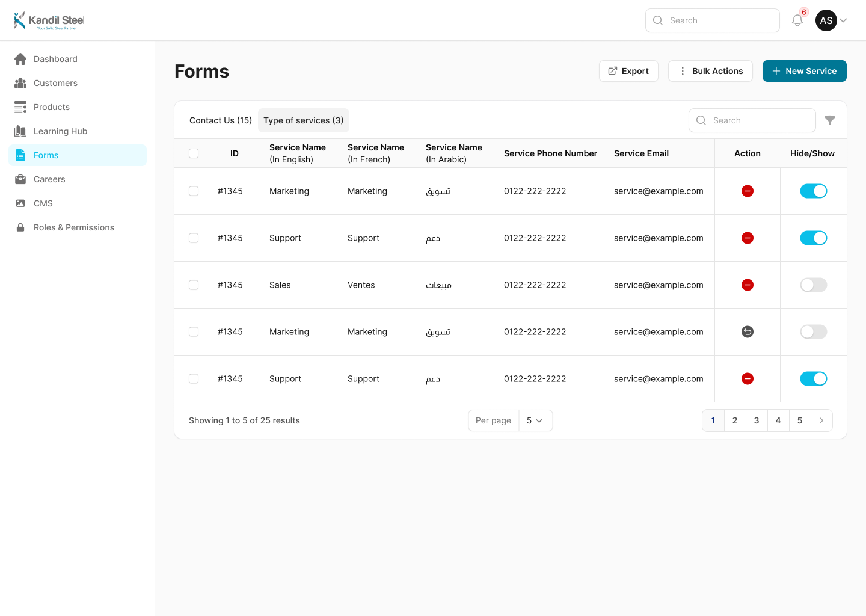Click the table filter funnel icon
866x616 pixels.
click(x=830, y=120)
